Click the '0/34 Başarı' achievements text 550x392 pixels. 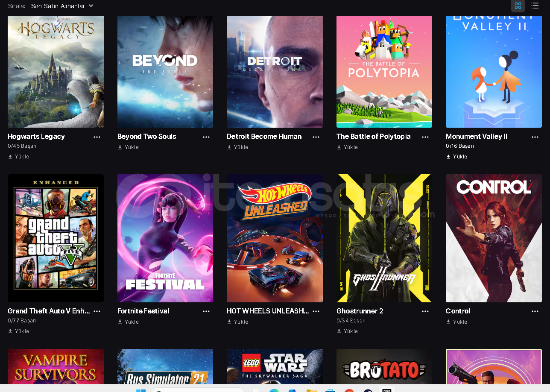[x=351, y=321]
